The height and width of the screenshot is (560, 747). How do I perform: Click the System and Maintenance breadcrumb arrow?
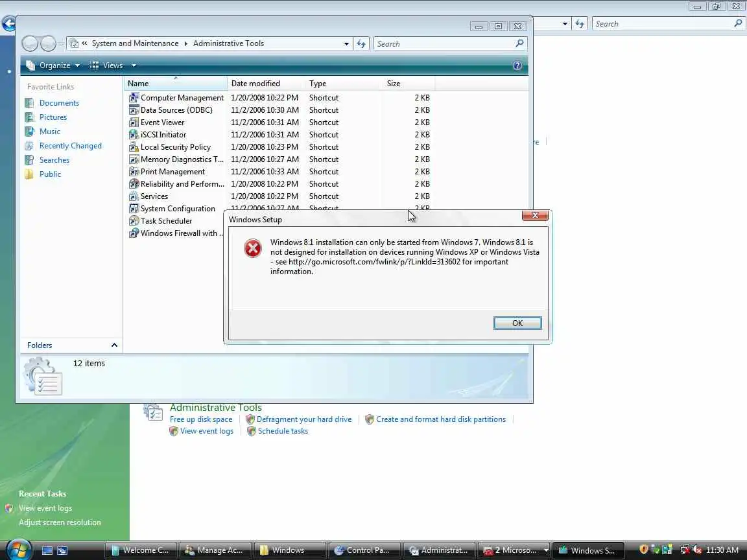click(x=186, y=43)
